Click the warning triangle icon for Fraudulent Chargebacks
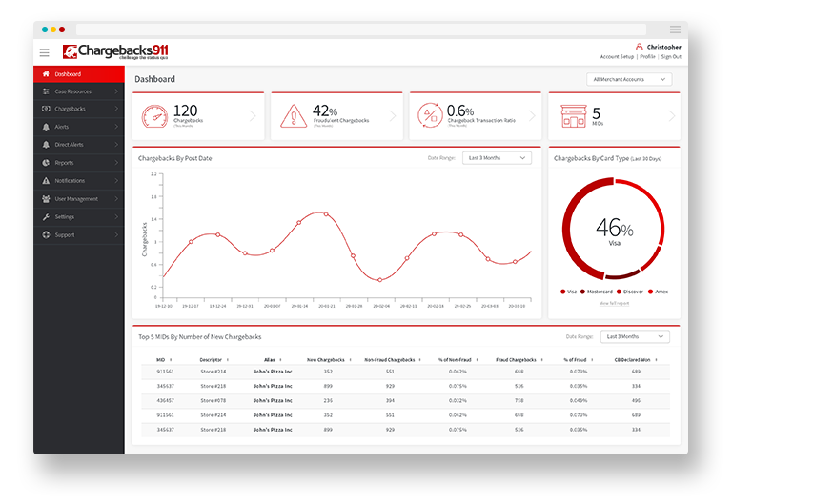This screenshot has height=504, width=814. click(293, 116)
